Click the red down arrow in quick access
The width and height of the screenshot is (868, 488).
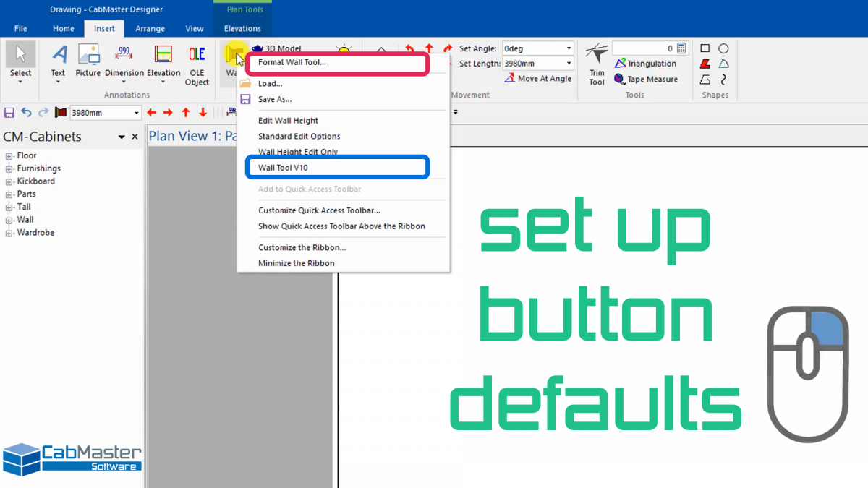(x=203, y=113)
